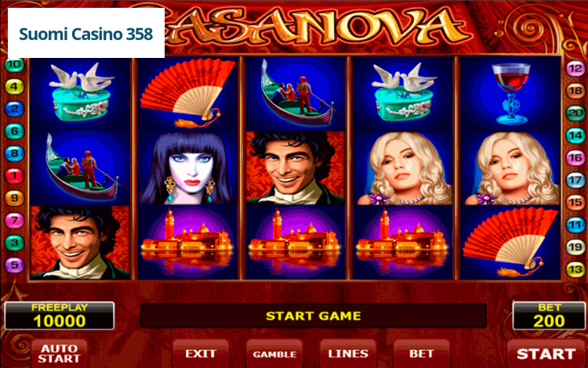Click payline 20 green indicator
588x368 pixels.
[575, 113]
